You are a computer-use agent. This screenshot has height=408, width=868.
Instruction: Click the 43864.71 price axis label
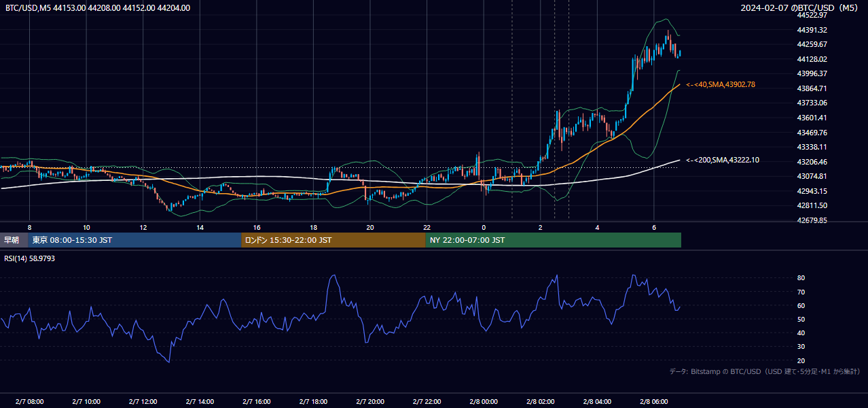pyautogui.click(x=812, y=88)
